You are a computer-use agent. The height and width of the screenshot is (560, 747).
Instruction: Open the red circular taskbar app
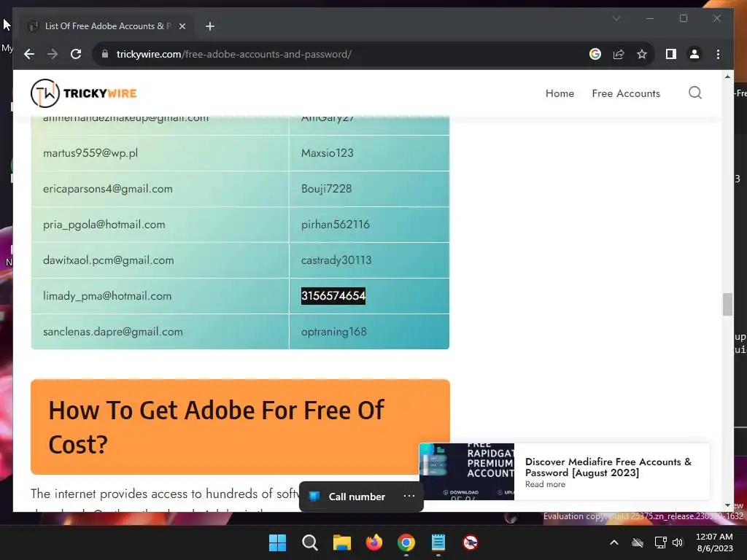pos(471,542)
